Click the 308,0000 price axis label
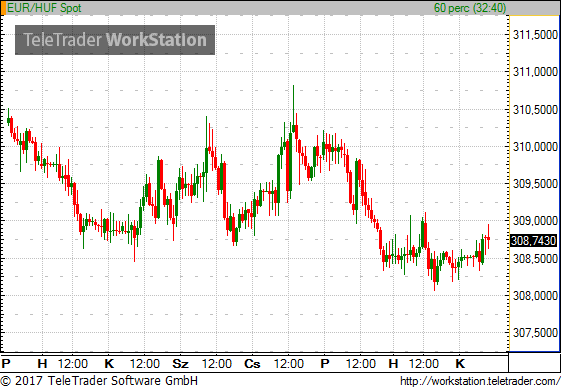561x390 pixels. (535, 296)
